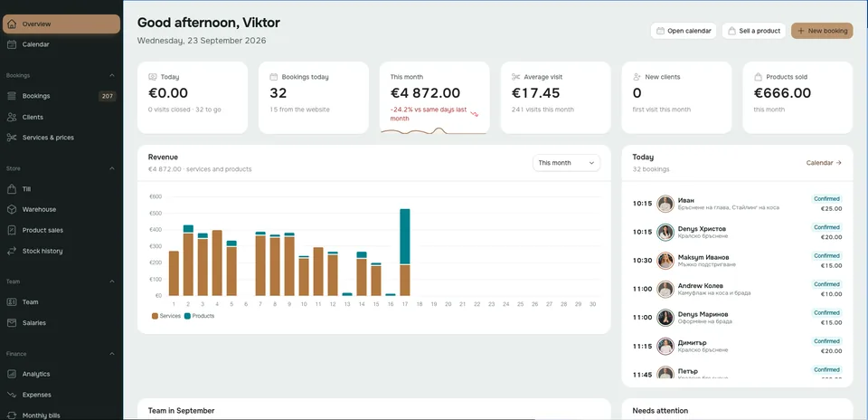Click the Monthly bills refresh icon

[x=12, y=415]
